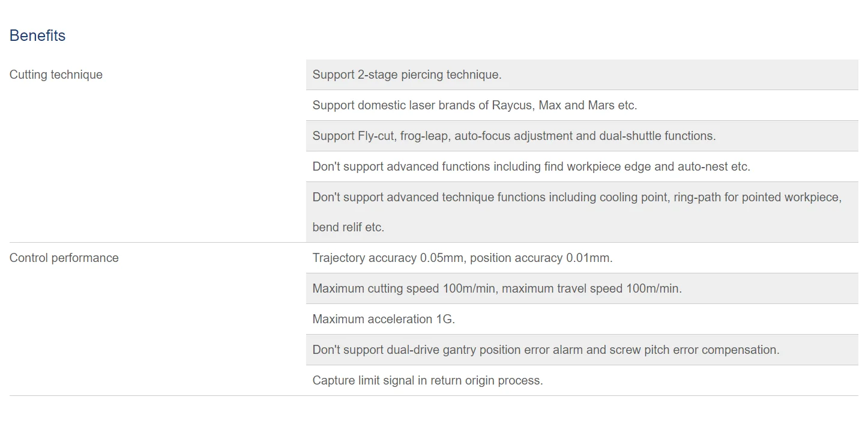868x432 pixels.
Task: Click the "Control performance" row label
Action: (x=64, y=258)
